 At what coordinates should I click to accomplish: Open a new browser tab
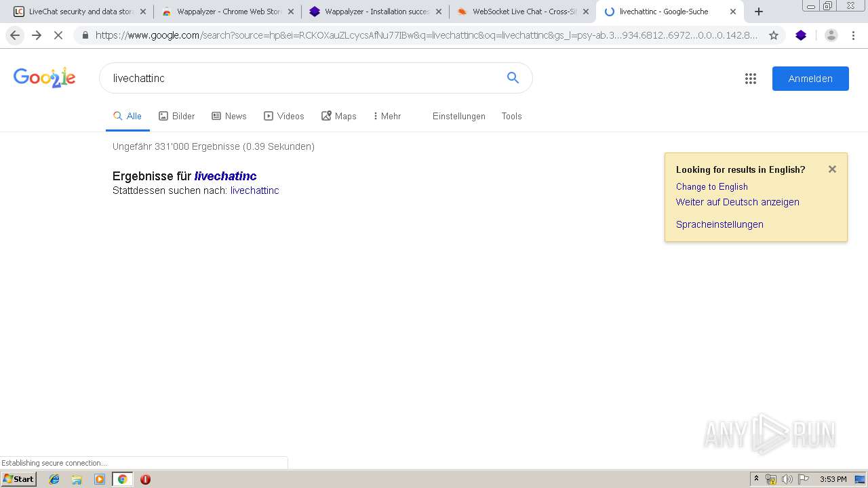(759, 12)
